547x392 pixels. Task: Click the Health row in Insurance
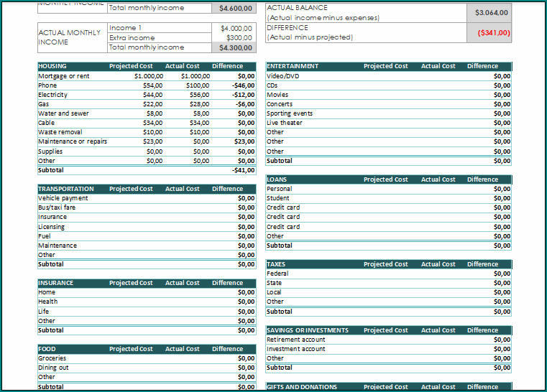click(47, 302)
